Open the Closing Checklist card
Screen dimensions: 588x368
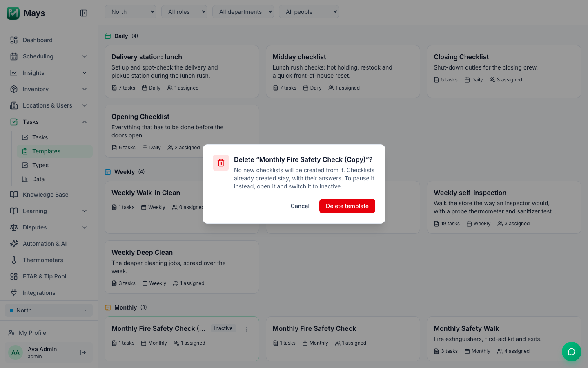pyautogui.click(x=504, y=72)
